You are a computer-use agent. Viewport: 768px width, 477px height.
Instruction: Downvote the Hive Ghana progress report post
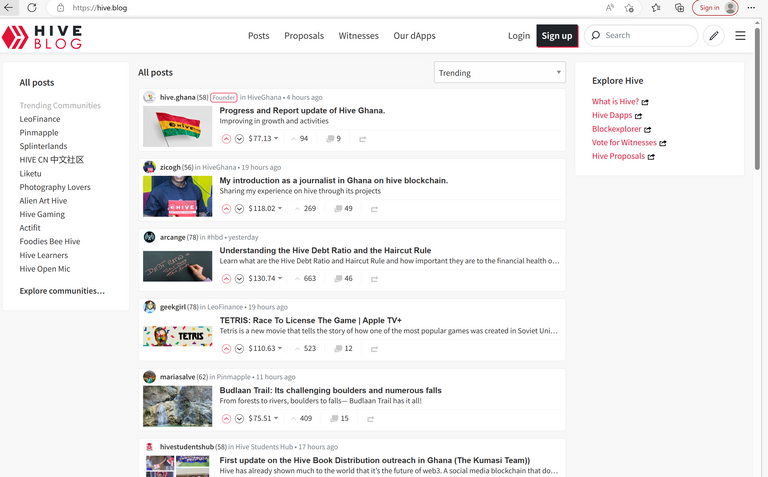239,139
